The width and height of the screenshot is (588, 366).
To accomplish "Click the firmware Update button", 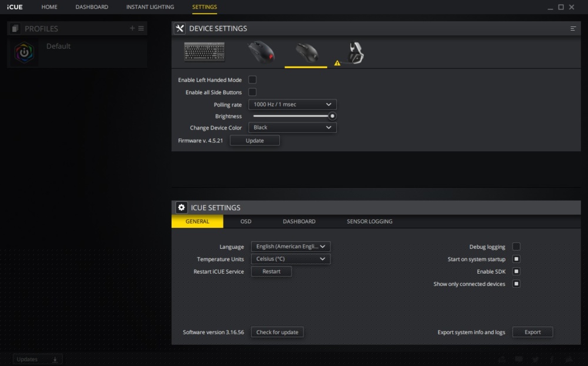I will (255, 141).
